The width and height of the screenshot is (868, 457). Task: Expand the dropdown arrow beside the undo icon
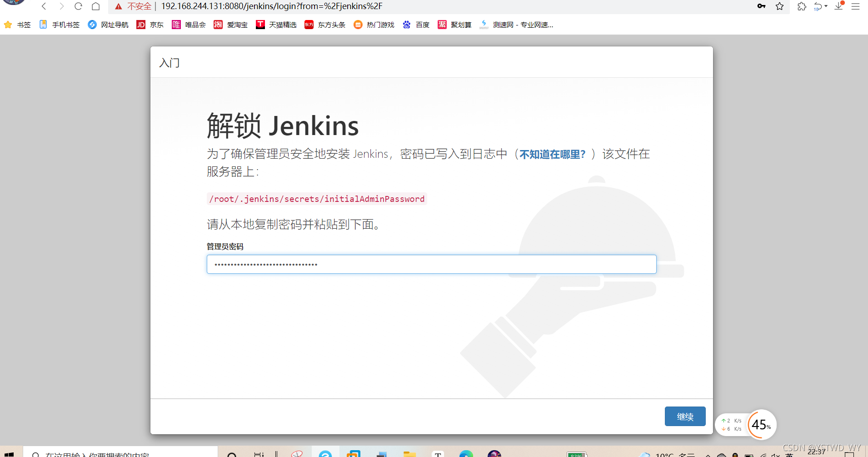[x=826, y=6]
